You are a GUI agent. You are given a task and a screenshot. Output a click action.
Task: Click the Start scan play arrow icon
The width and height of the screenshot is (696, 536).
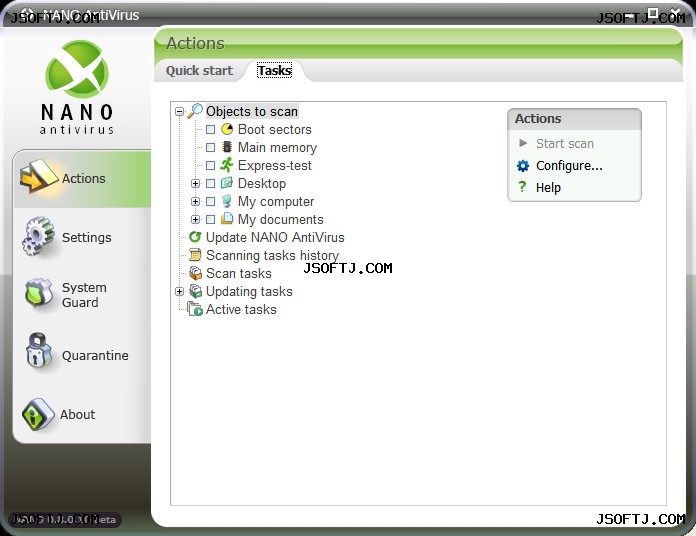[x=523, y=143]
